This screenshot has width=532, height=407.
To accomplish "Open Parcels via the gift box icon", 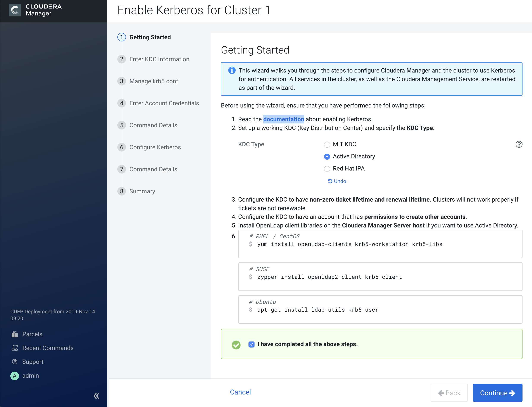I will [x=15, y=334].
